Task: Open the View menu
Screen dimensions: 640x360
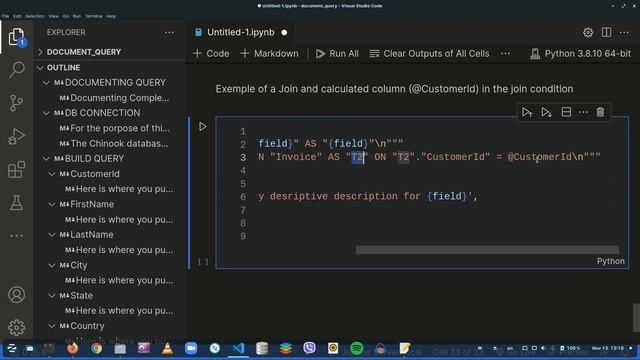Action: (53, 16)
